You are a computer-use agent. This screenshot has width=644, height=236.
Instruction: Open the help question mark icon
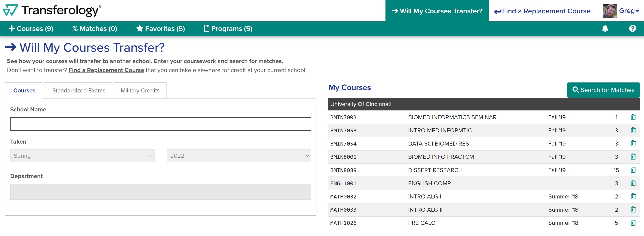pos(632,29)
